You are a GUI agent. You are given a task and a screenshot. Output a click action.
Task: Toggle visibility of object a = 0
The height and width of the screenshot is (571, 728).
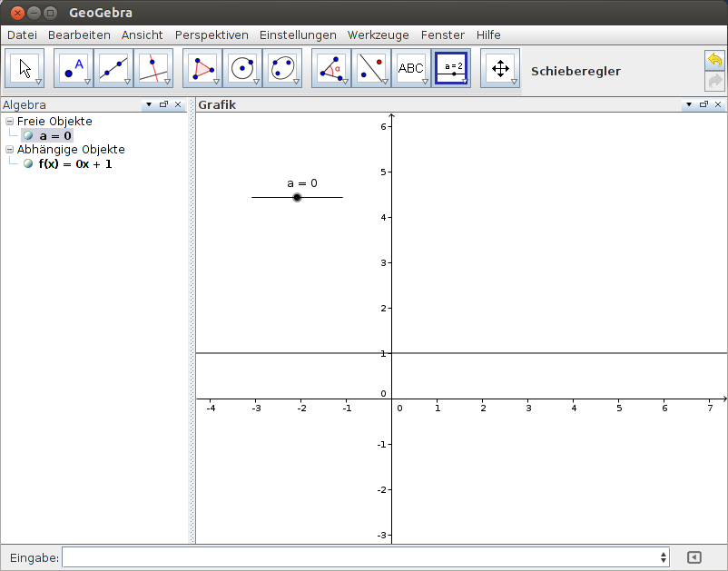(27, 135)
